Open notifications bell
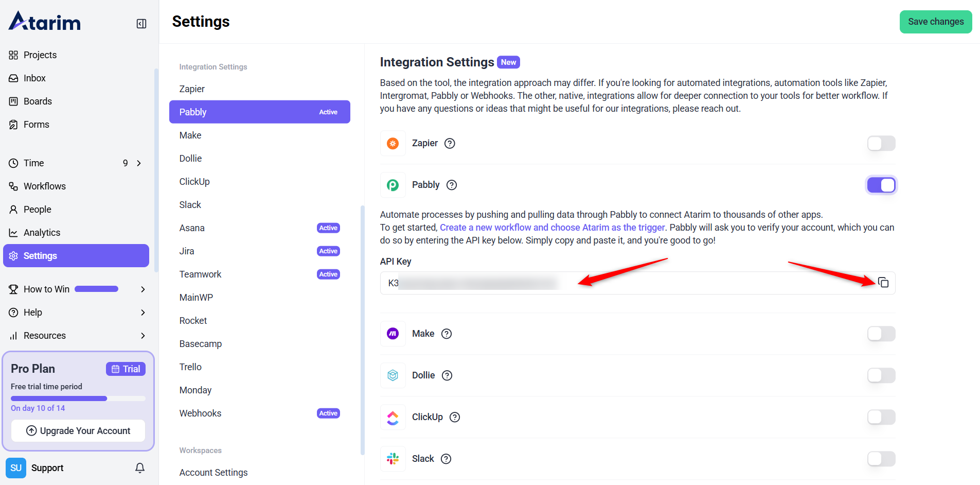This screenshot has width=980, height=485. (x=140, y=467)
